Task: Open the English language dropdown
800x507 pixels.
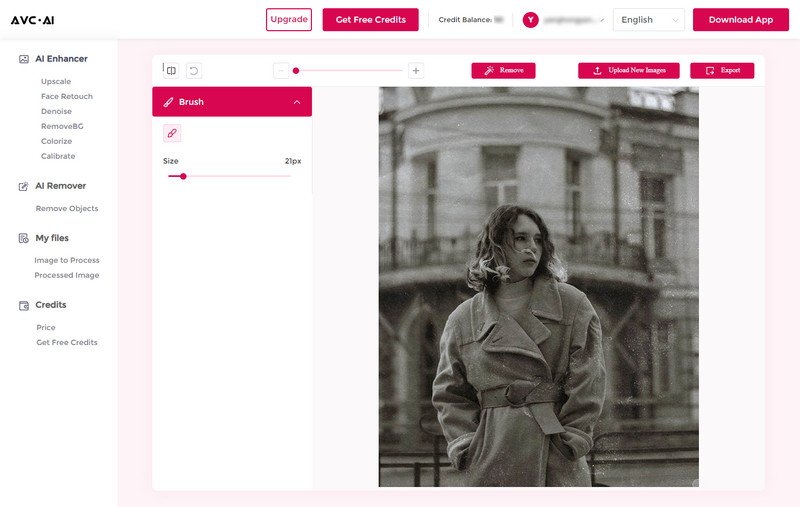Action: pyautogui.click(x=648, y=20)
